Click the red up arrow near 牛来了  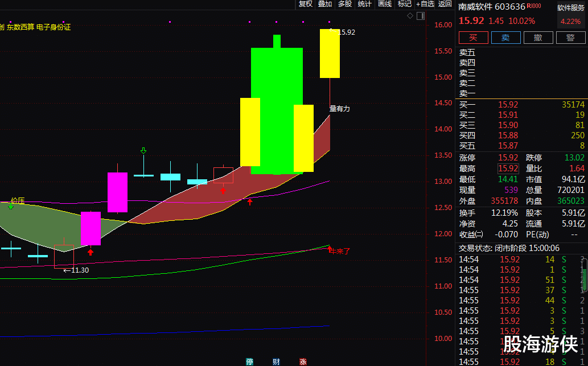[x=330, y=248]
